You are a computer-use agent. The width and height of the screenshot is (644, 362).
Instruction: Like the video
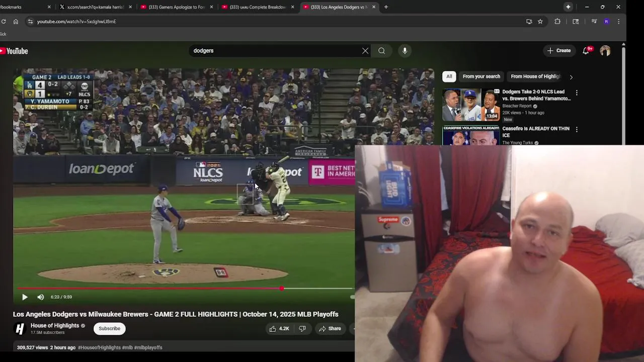(279, 329)
